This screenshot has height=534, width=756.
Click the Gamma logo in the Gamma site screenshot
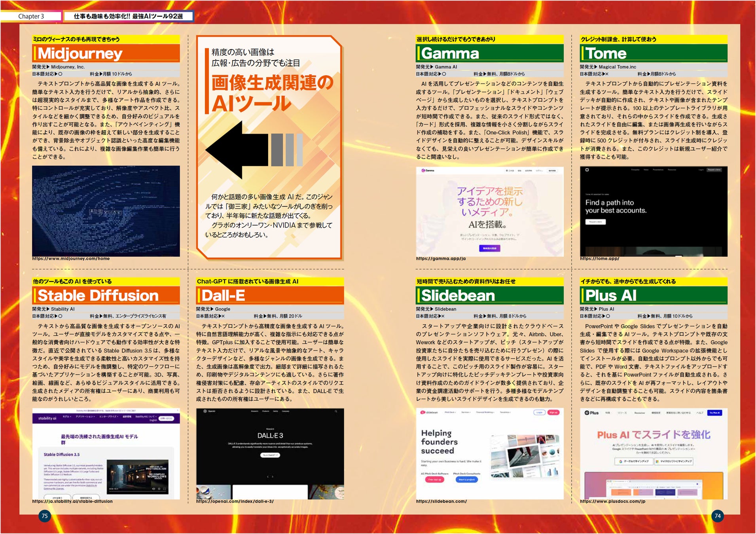[428, 170]
